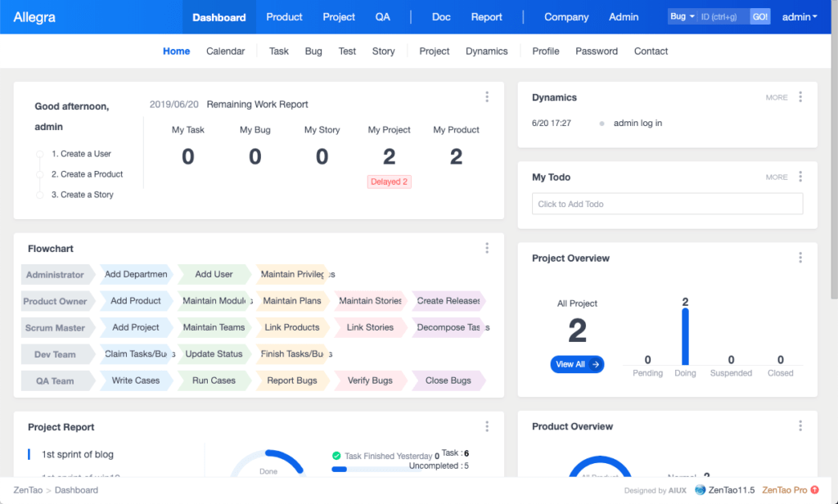The height and width of the screenshot is (504, 838).
Task: Open the Project Overview options menu
Action: coord(800,257)
